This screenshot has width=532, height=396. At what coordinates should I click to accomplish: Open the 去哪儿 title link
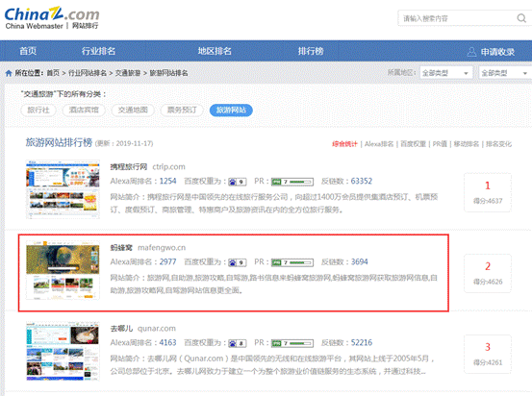coord(121,329)
